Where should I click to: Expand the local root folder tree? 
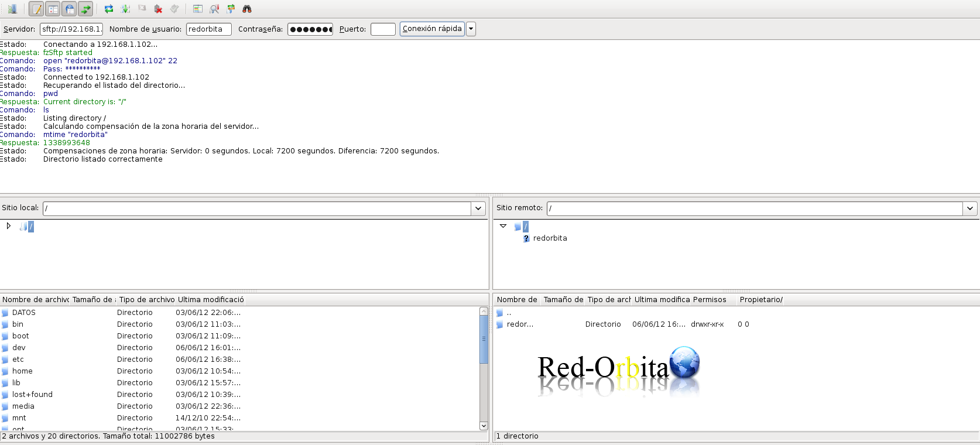pyautogui.click(x=8, y=226)
